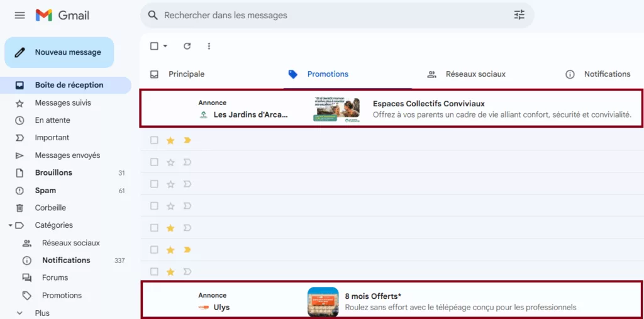Click the ad text starting Offrez à vos parents

(x=502, y=115)
